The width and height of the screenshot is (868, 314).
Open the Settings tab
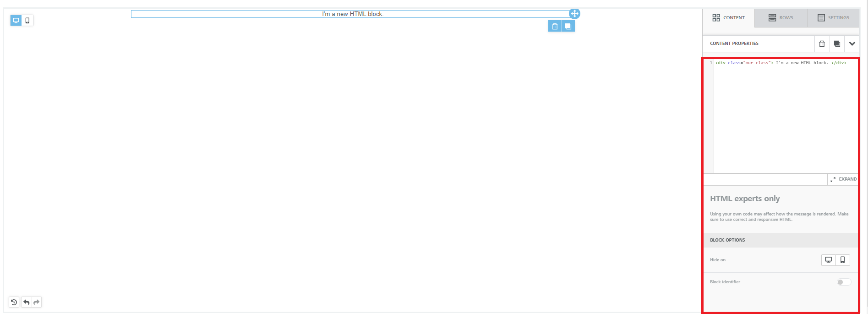coord(833,18)
